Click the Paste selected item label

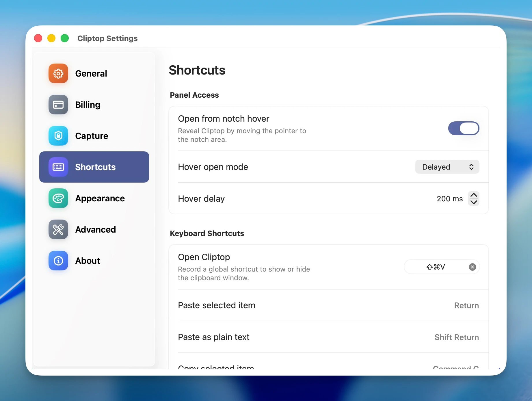pos(217,305)
